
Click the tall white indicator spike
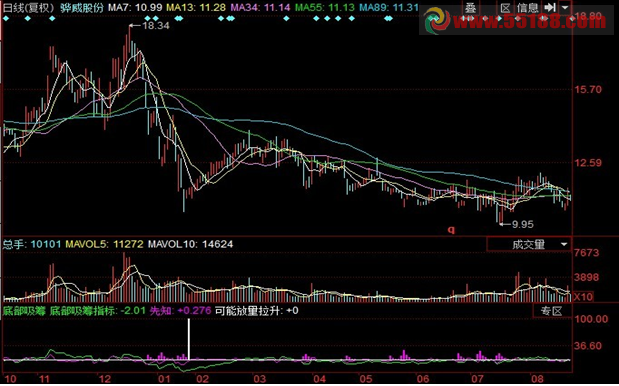pyautogui.click(x=189, y=339)
